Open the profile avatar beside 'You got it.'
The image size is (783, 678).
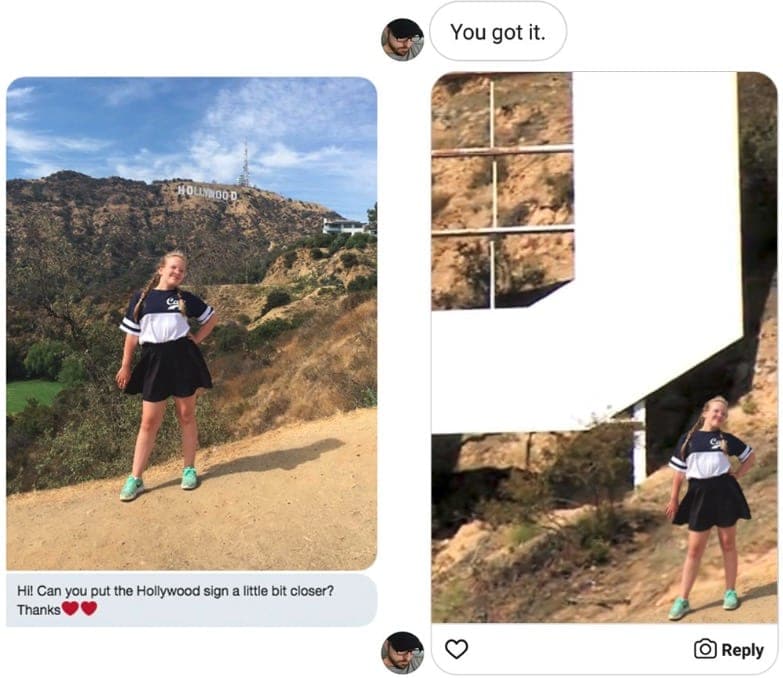(402, 39)
